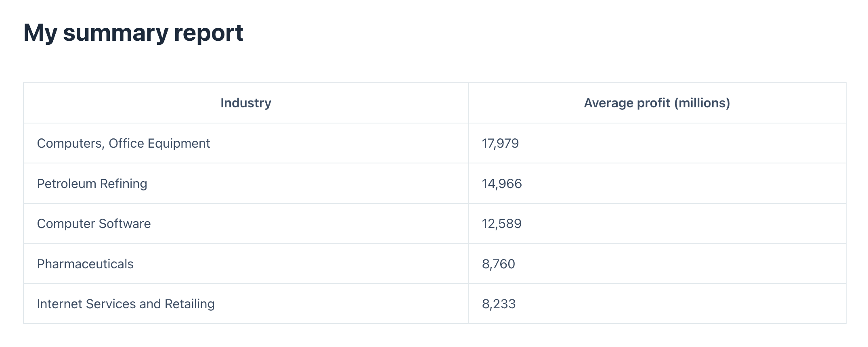
Task: Select the Petroleum Refining industry cell
Action: pyautogui.click(x=92, y=184)
